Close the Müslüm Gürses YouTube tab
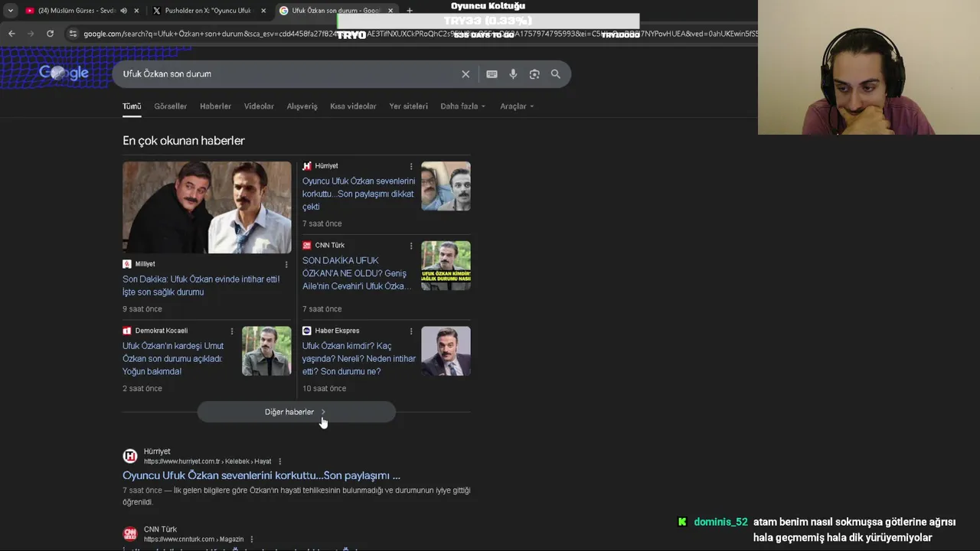This screenshot has height=551, width=980. tap(136, 11)
